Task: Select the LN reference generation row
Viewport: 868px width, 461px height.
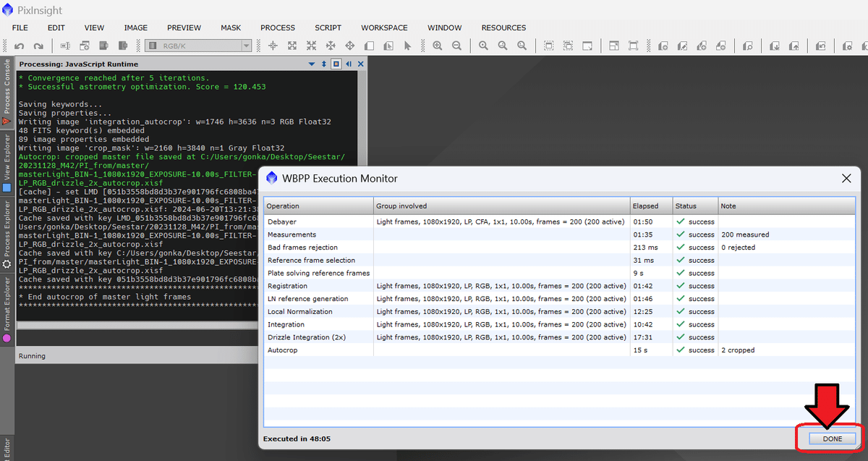Action: (559, 298)
